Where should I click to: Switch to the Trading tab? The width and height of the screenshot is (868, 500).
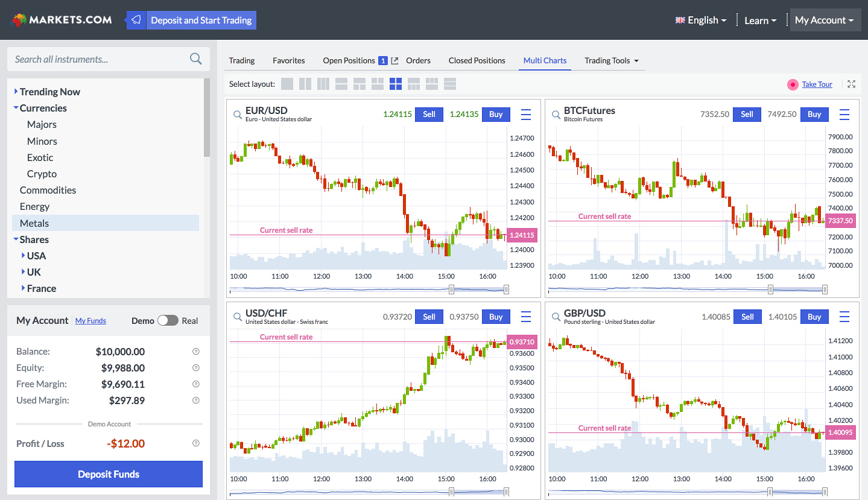click(242, 60)
